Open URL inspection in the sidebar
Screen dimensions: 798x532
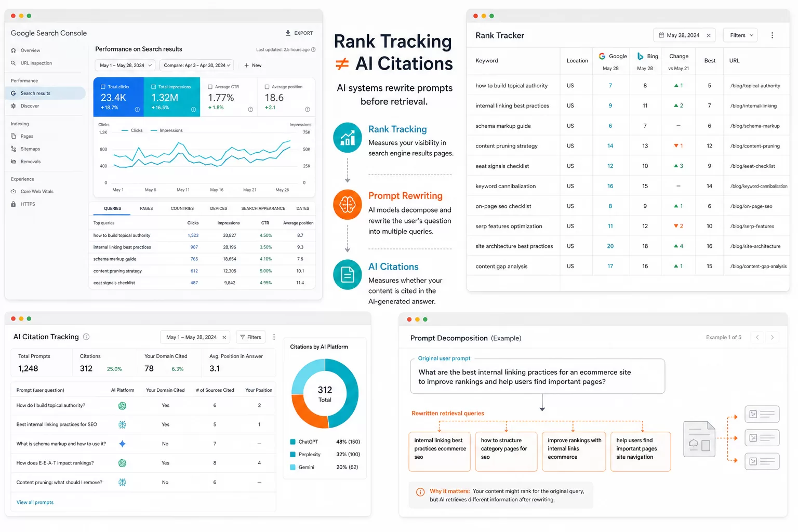36,63
